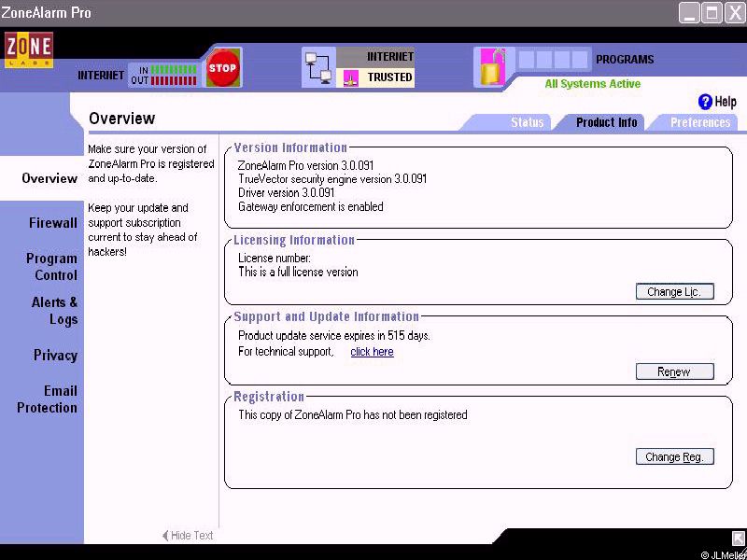Image resolution: width=747 pixels, height=560 pixels.
Task: Click the 'Driver version 3.0.091' line
Action: (x=286, y=193)
